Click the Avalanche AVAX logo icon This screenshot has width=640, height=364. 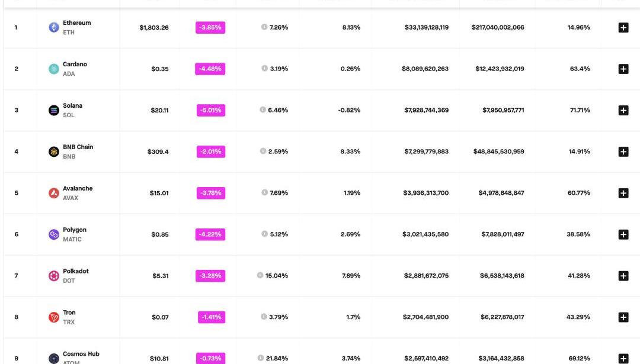54,193
